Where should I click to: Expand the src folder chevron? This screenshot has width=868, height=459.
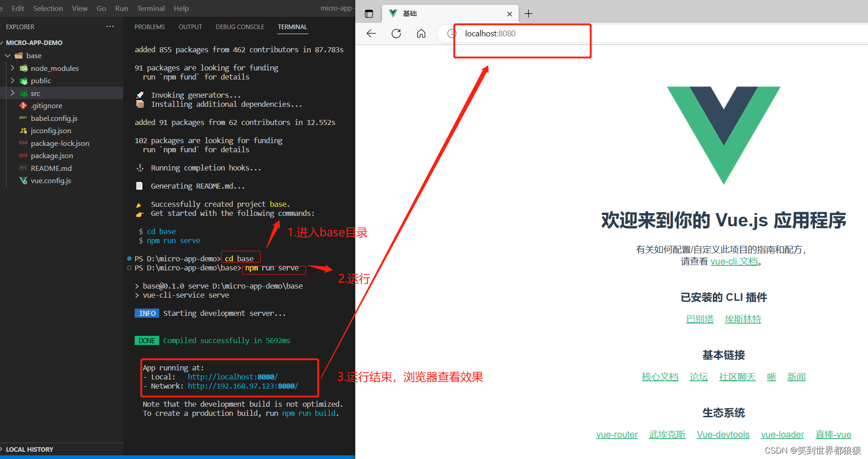coord(13,93)
